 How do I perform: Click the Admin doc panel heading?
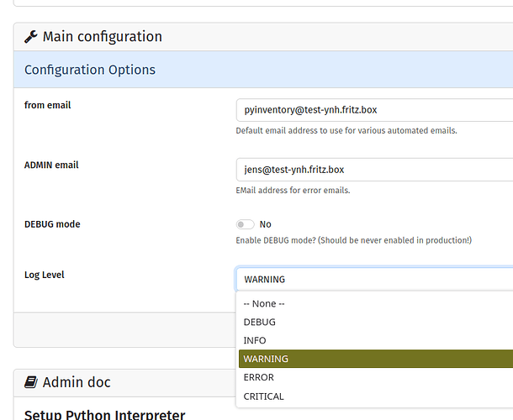77,382
